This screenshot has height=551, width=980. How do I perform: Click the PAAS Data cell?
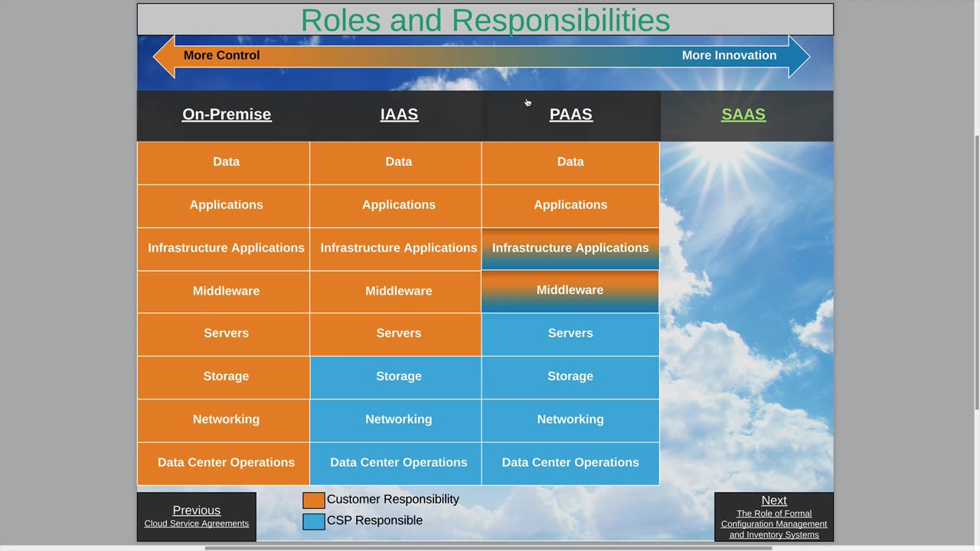570,162
